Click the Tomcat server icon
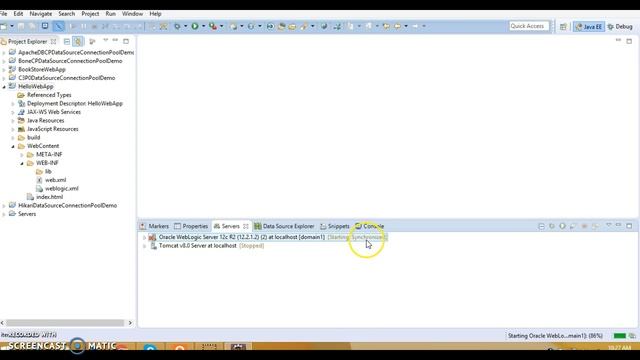Image resolution: width=640 pixels, height=360 pixels. (153, 246)
